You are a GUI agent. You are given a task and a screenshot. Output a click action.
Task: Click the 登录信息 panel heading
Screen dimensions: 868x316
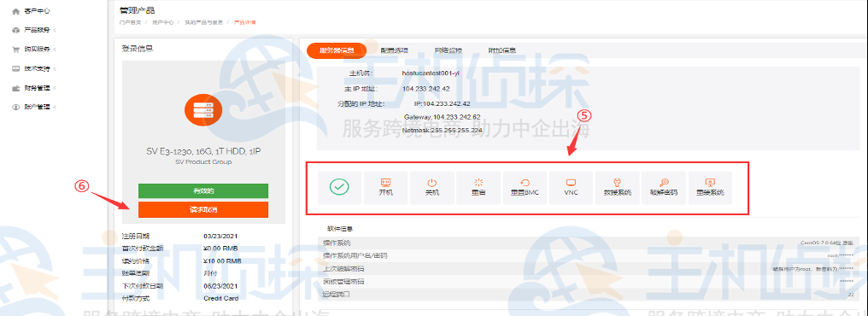coord(138,49)
